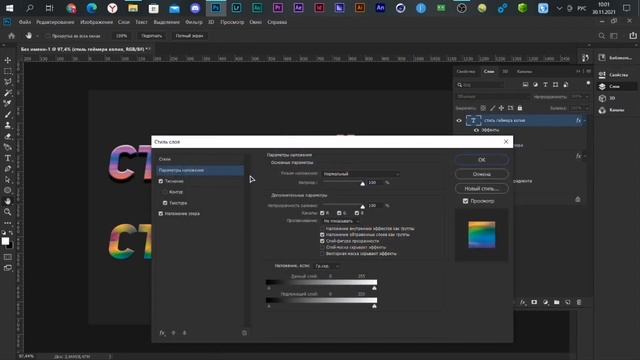Select Параметры наложения in styles list

pos(200,170)
